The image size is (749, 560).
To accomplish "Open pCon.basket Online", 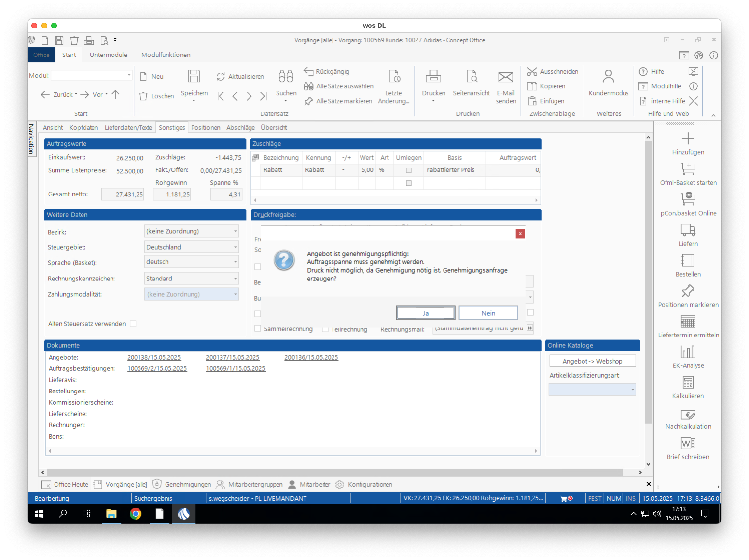I will [x=688, y=199].
